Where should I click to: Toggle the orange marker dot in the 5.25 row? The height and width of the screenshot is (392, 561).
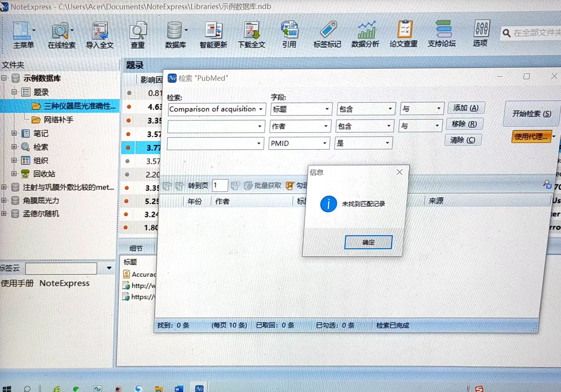(x=126, y=201)
